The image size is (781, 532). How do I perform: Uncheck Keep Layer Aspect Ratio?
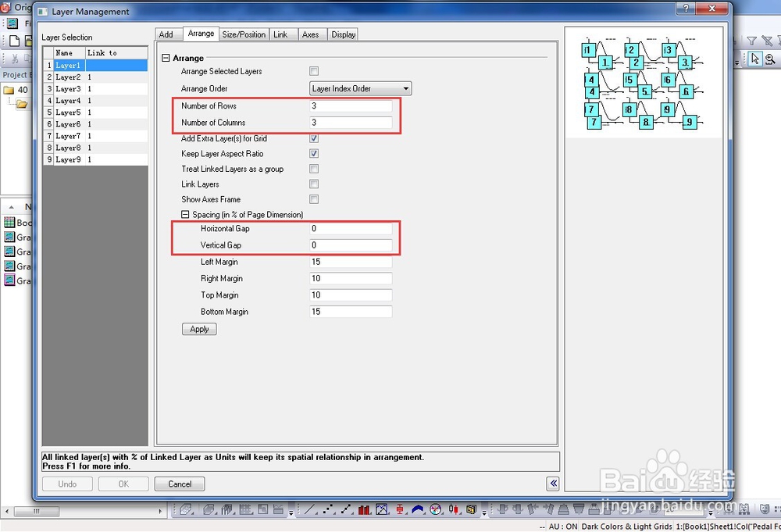(314, 153)
